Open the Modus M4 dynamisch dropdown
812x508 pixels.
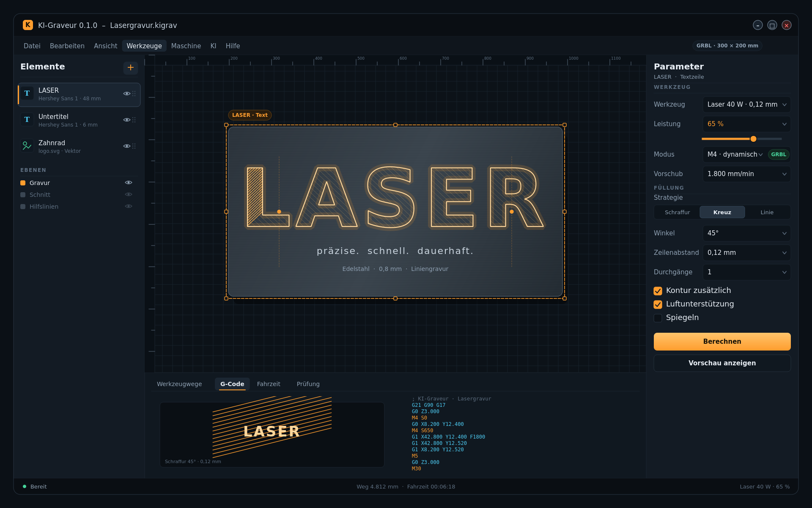click(x=735, y=155)
